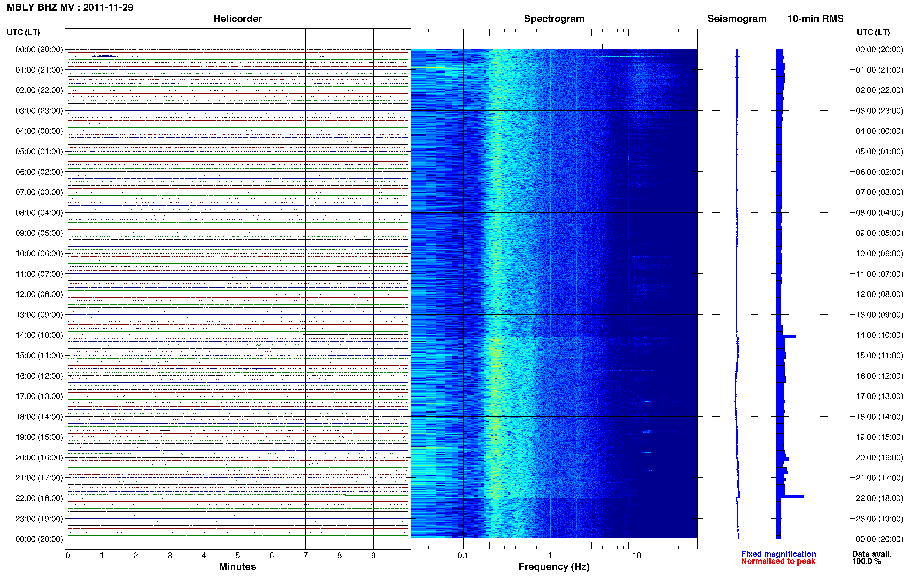Click the "9" tick on the Minutes axis
924x578 pixels.
pyautogui.click(x=373, y=555)
